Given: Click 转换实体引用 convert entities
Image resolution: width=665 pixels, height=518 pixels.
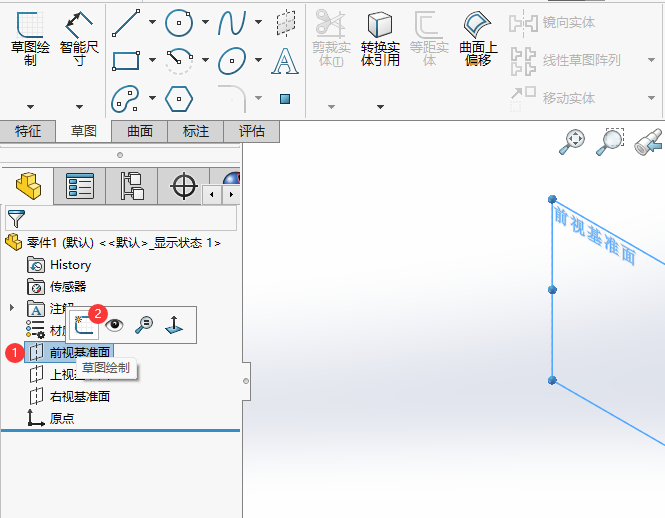Looking at the screenshot, I should [380, 39].
